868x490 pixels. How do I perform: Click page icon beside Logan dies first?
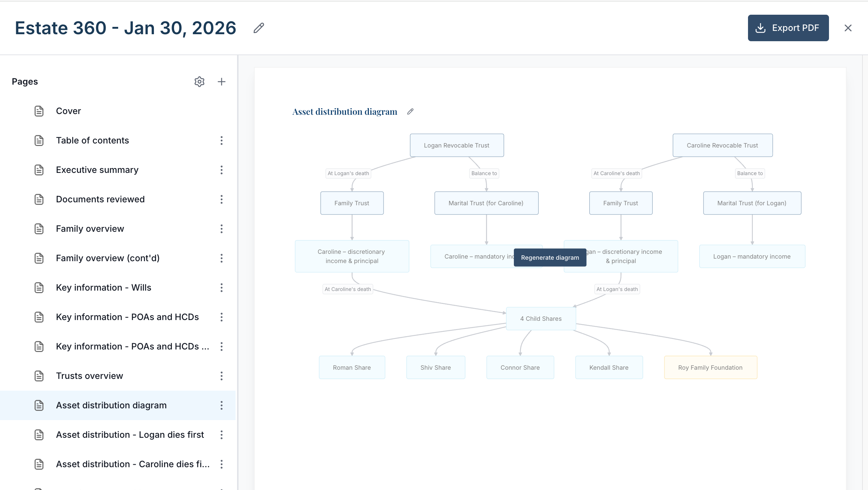point(39,435)
